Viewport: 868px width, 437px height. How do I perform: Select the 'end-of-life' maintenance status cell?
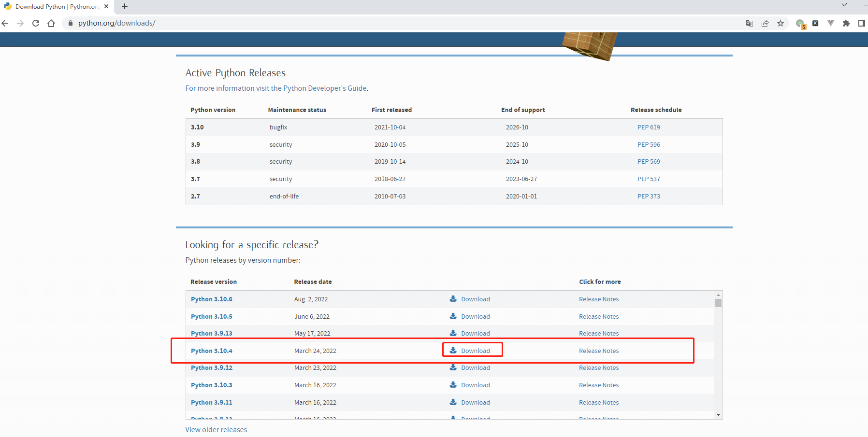coord(284,197)
